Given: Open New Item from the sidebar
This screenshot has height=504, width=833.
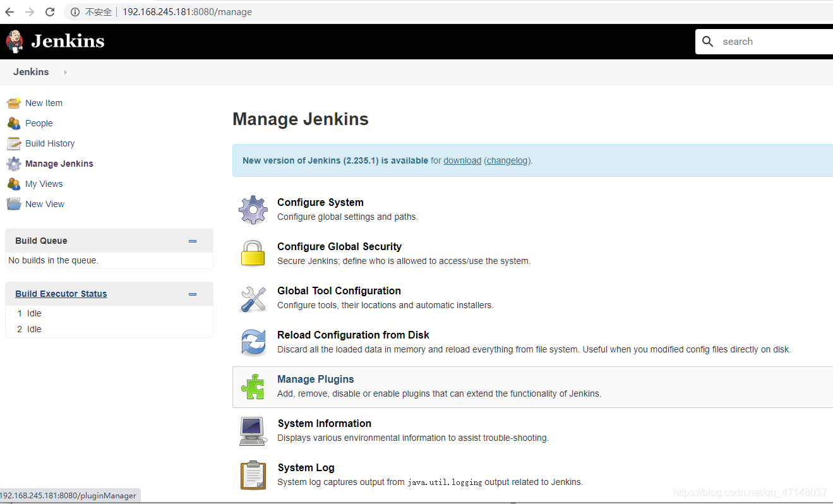Looking at the screenshot, I should tap(44, 103).
